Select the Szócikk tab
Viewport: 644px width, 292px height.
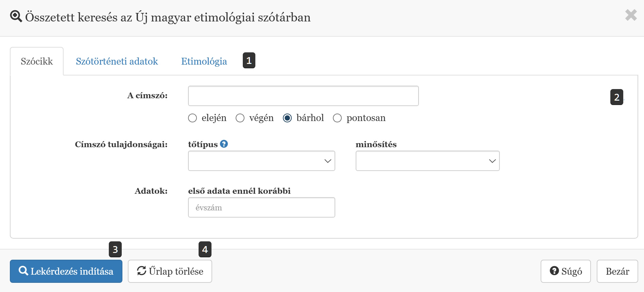coord(37,61)
